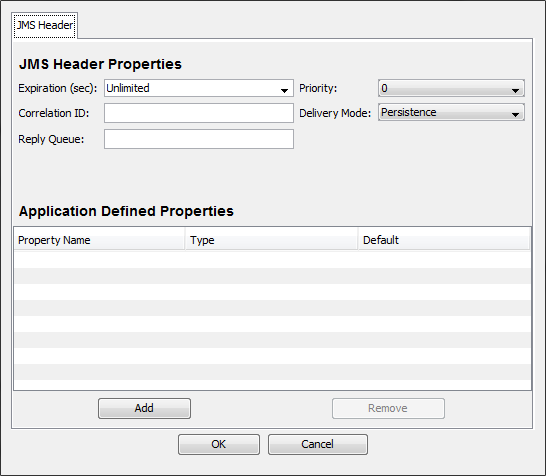Cancel the JMS Header dialog
Screen dimensions: 546x476
coord(318,444)
